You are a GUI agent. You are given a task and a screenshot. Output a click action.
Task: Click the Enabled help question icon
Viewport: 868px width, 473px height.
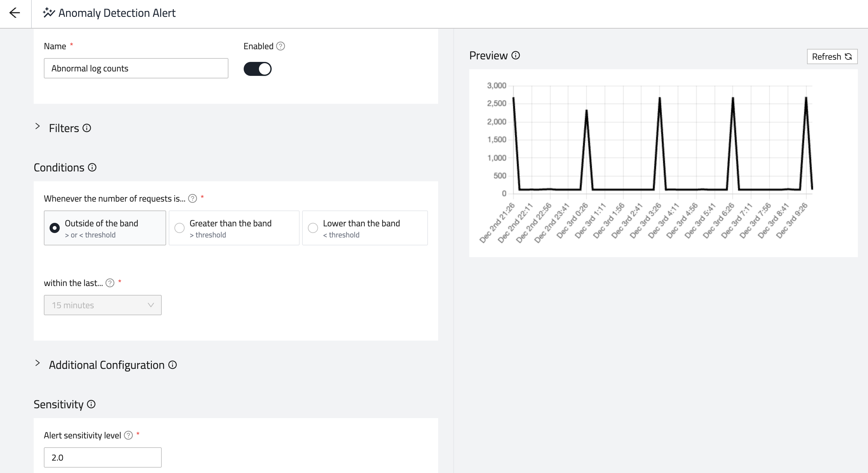point(280,46)
